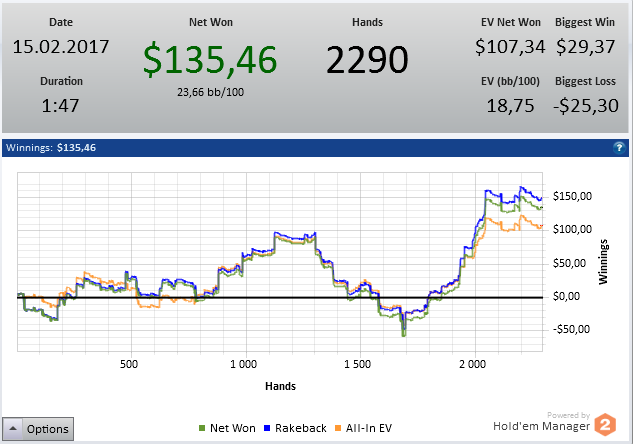Click the 500 x-axis tick label
The width and height of the screenshot is (633, 444).
pos(129,364)
